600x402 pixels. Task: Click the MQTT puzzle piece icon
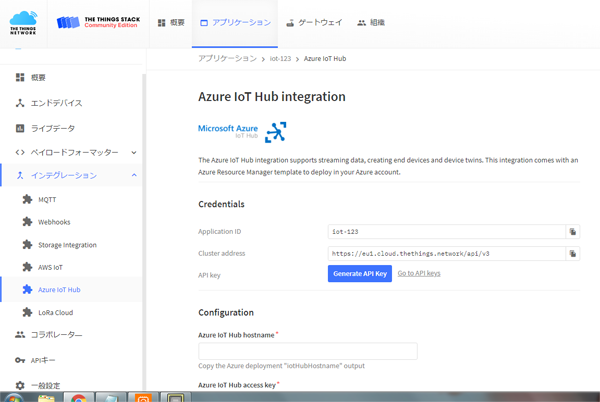pos(27,199)
